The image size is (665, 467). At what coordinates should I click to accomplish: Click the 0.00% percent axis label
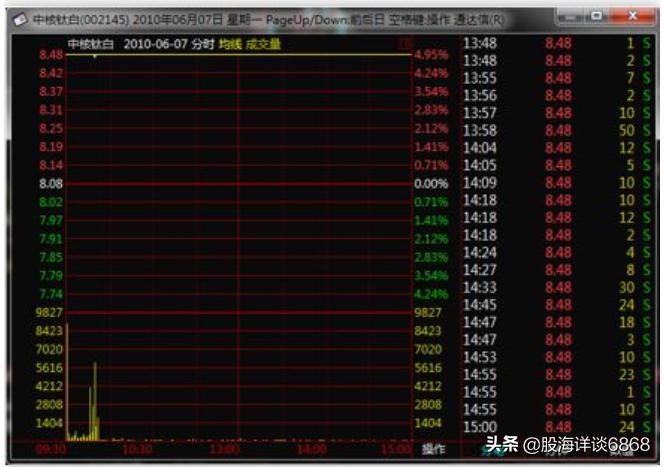pyautogui.click(x=431, y=184)
